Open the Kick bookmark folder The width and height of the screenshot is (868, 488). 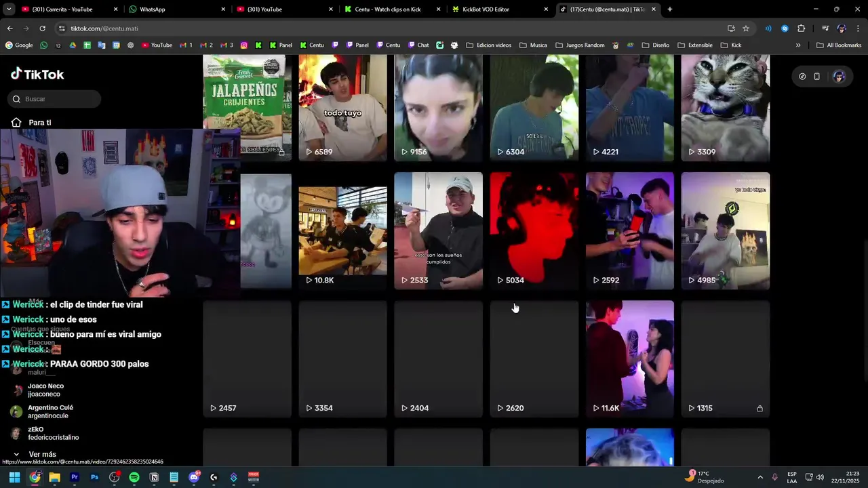coord(730,45)
